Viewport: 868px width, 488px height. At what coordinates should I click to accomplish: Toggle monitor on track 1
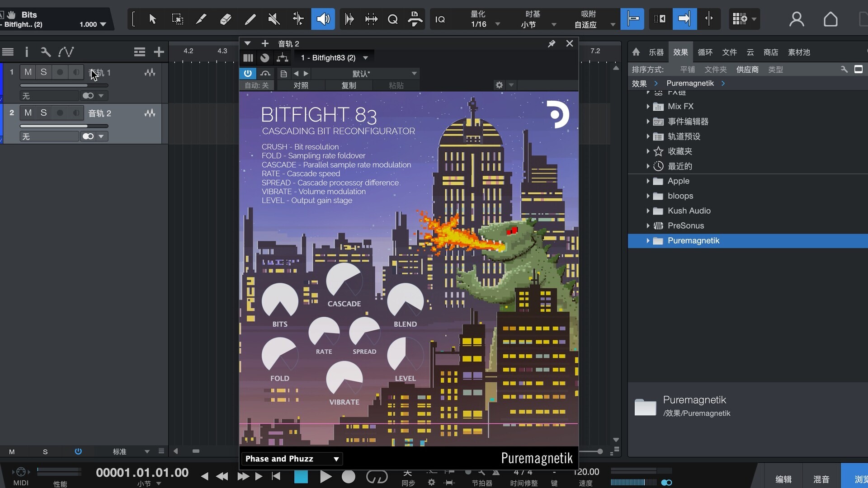[x=76, y=72]
